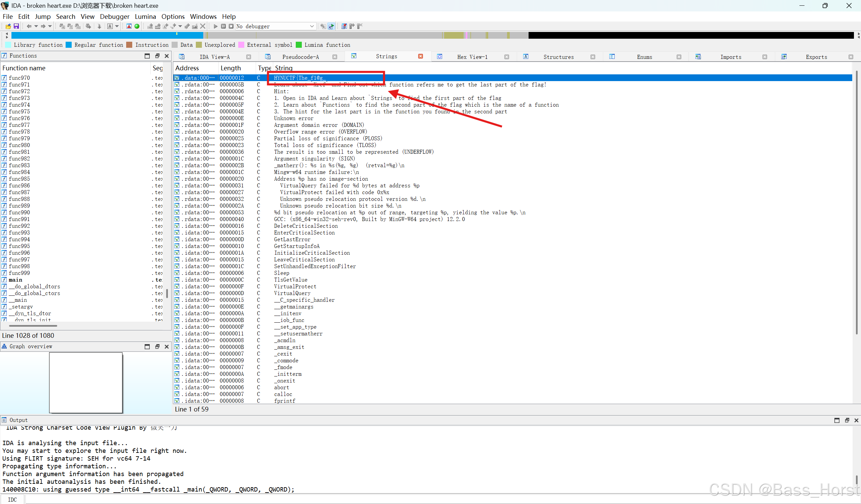
Task: Switch to the Pseudocode-A tab
Action: click(300, 57)
